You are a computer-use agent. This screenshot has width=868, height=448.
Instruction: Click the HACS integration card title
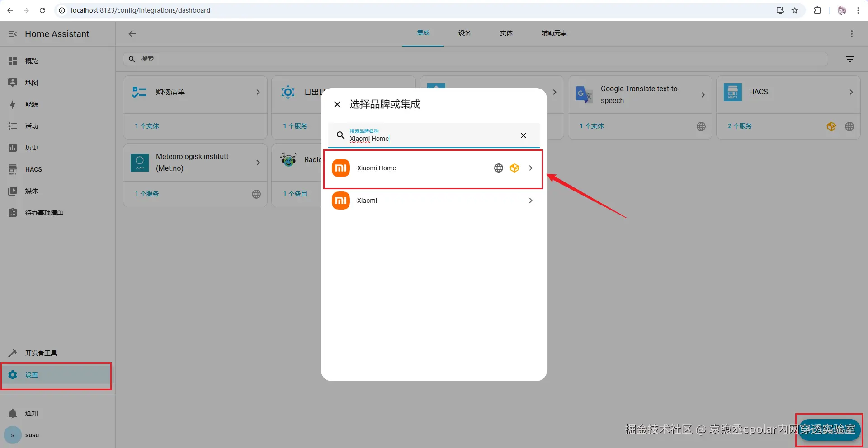[x=759, y=92]
